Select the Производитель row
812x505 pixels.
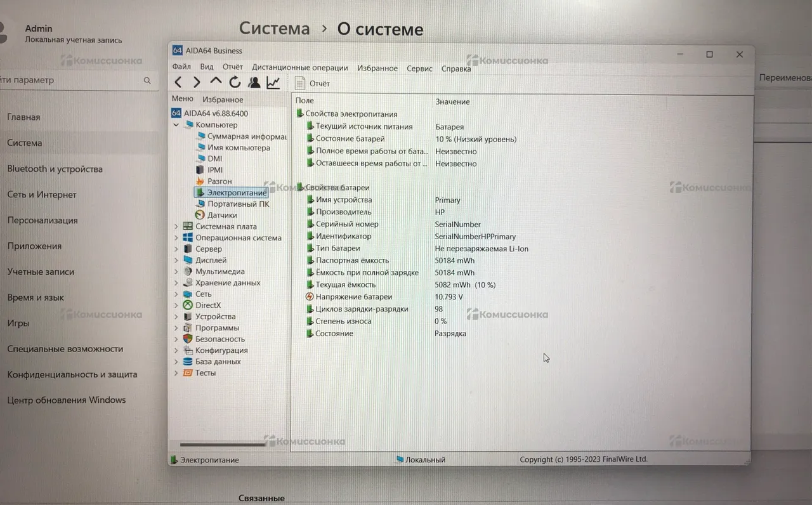pos(520,212)
